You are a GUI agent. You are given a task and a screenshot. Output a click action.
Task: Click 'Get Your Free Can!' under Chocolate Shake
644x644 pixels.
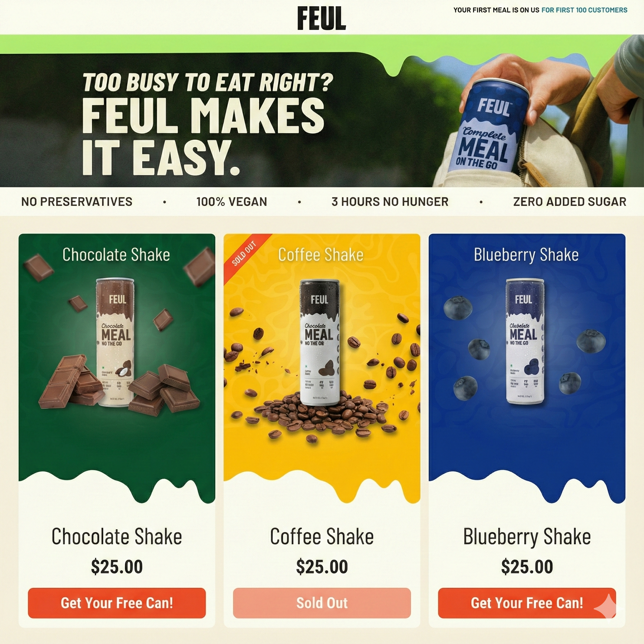(x=117, y=603)
